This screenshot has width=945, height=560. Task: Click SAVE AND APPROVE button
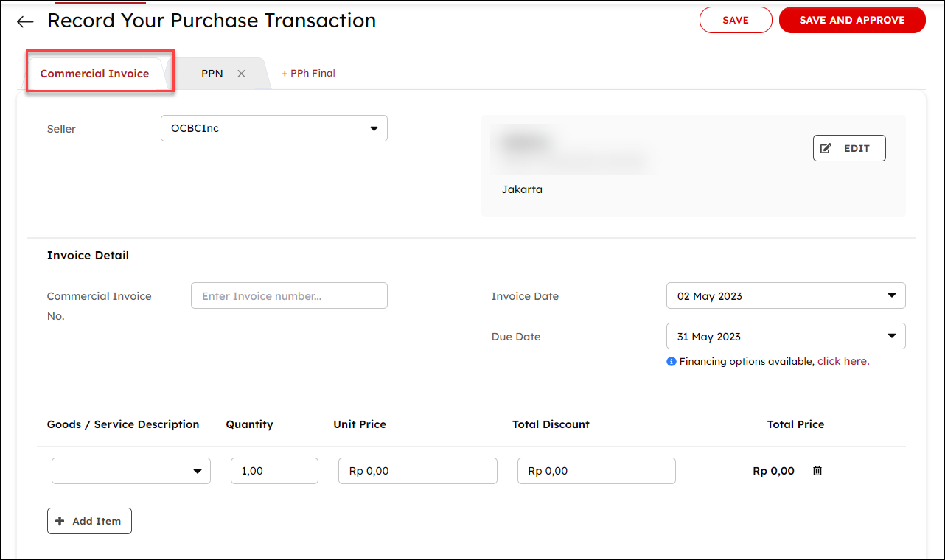click(x=851, y=21)
